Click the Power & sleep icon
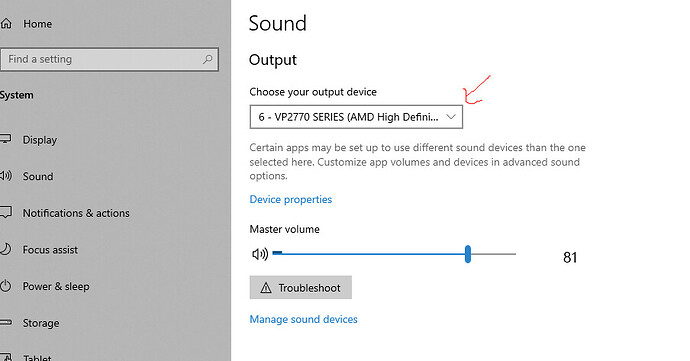Screen dimensions: 690x361 click(x=5, y=286)
